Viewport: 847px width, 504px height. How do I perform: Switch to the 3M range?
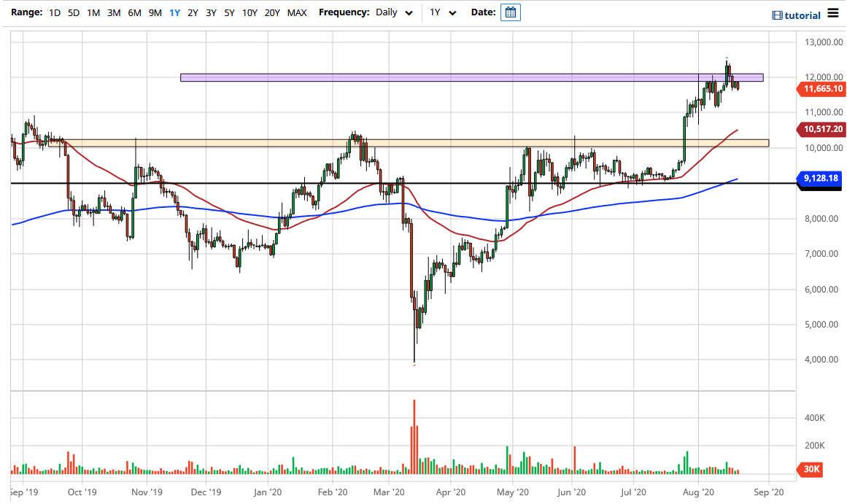click(x=114, y=12)
